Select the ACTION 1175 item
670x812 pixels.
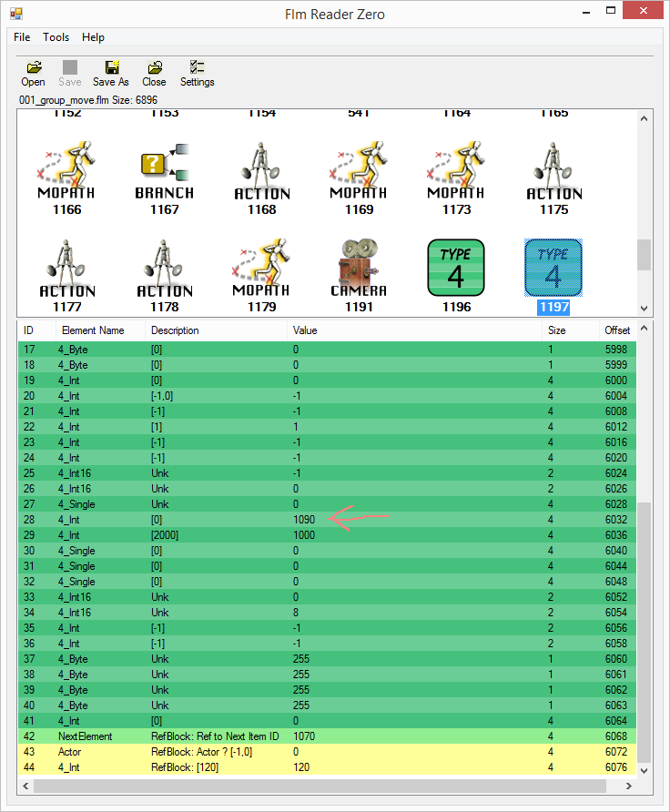pos(554,178)
